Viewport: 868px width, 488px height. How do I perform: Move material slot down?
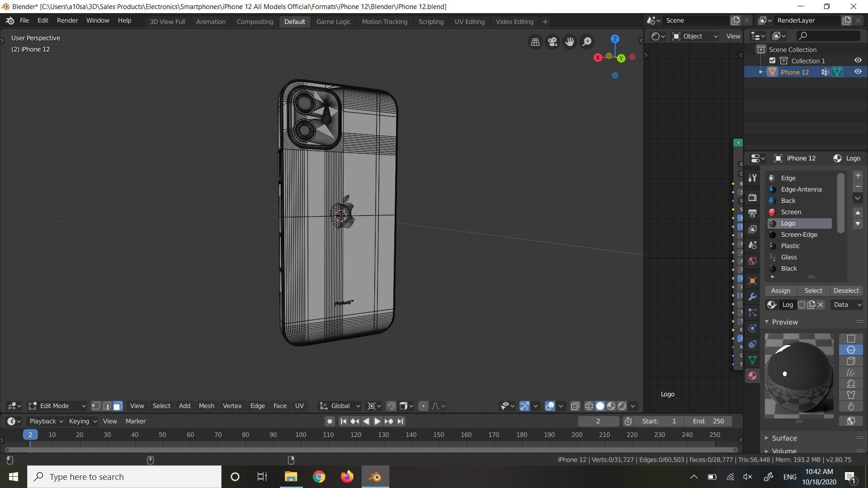point(858,224)
